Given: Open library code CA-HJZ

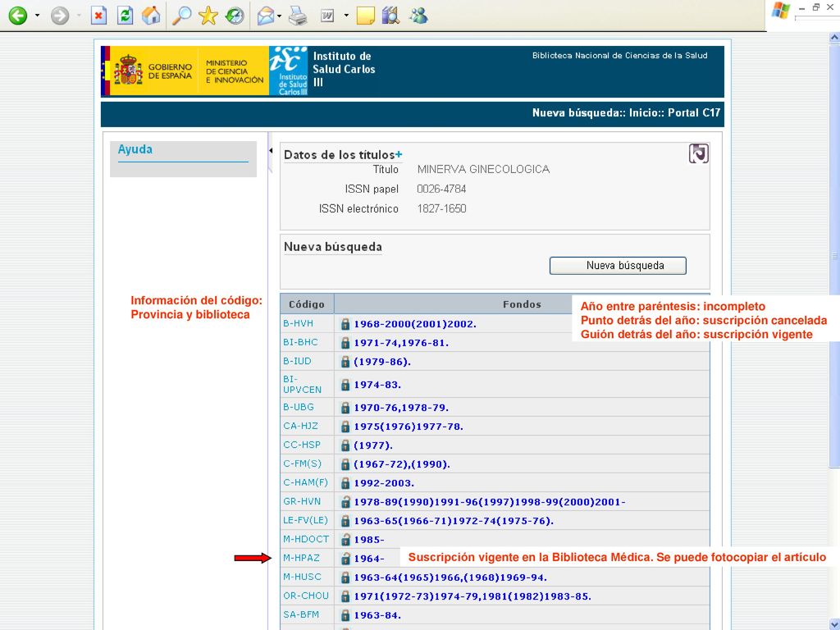Looking at the screenshot, I should (300, 426).
